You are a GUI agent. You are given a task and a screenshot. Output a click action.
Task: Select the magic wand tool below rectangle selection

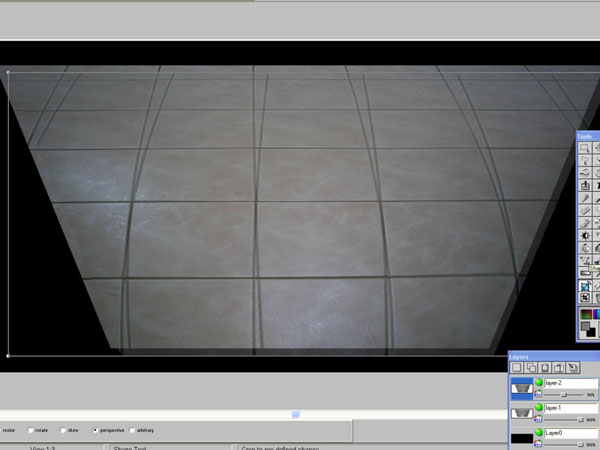[x=584, y=160]
